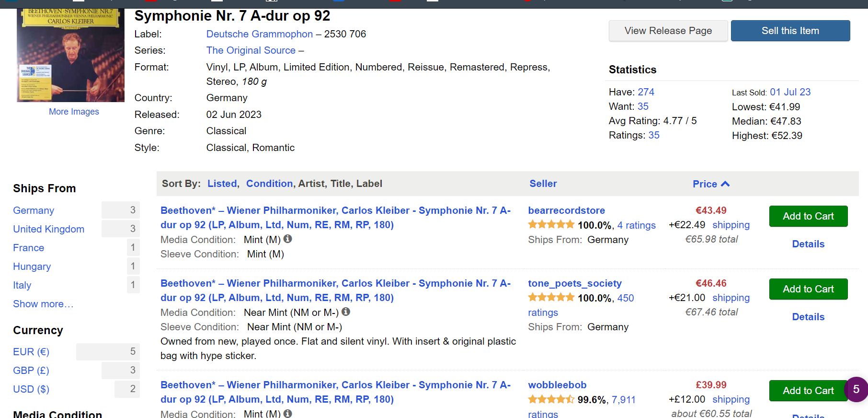Screen dimensions: 868x418
Task: Filter by GBP currency
Action: click(x=31, y=371)
